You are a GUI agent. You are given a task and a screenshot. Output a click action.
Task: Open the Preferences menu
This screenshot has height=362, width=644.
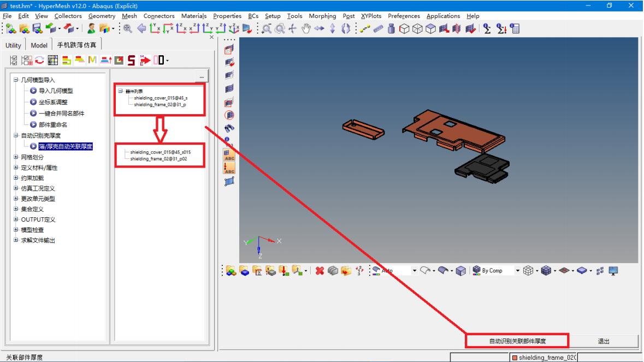(x=404, y=16)
